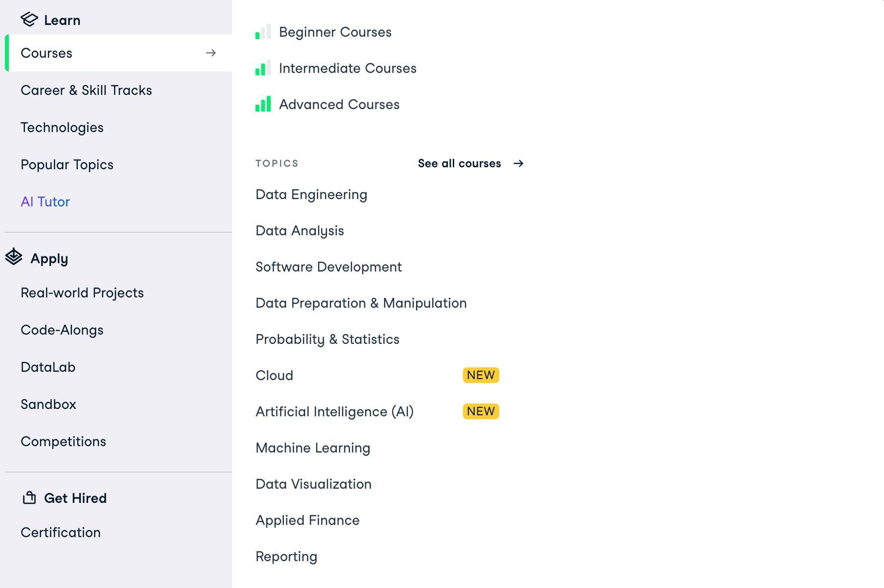Viewport: 884px width, 588px height.
Task: Open Intermediate Courses link
Action: tap(348, 68)
